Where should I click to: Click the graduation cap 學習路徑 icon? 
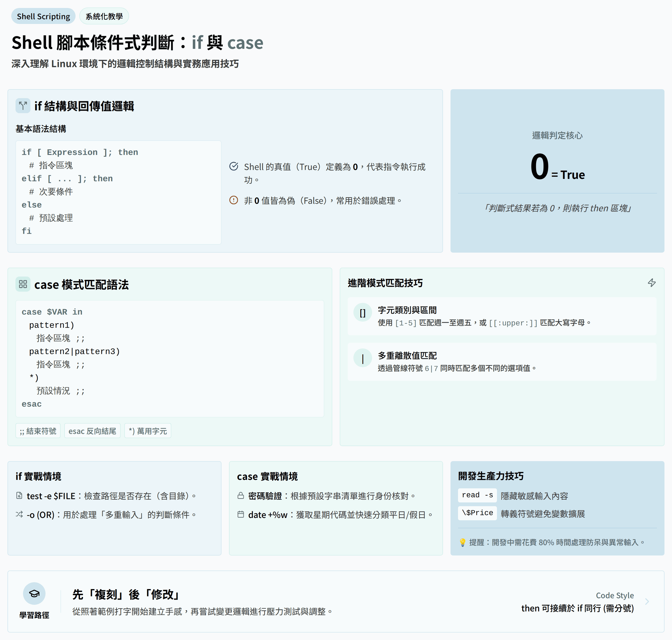34,594
